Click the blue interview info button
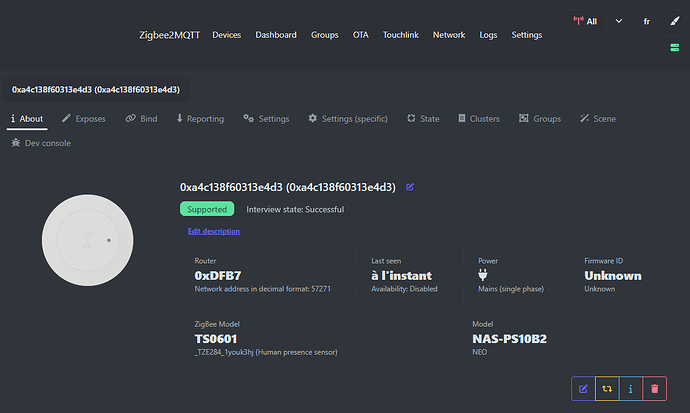Screen dimensions: 690x413 click(x=631, y=388)
